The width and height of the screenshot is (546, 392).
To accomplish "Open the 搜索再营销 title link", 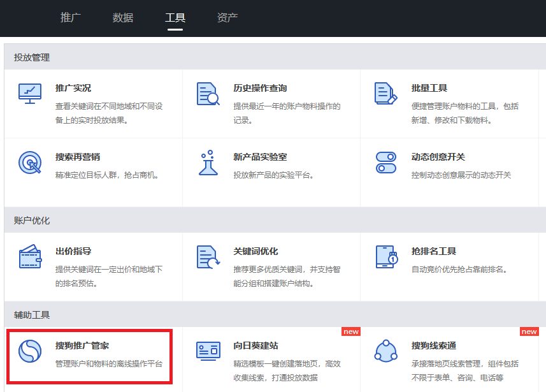I will [78, 157].
